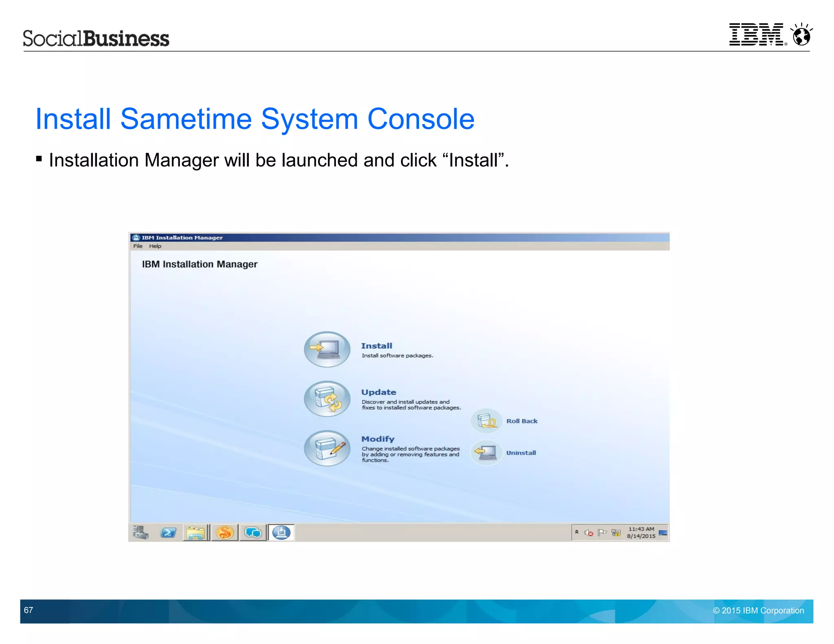834x644 pixels.
Task: Open the Install link
Action: (x=377, y=346)
